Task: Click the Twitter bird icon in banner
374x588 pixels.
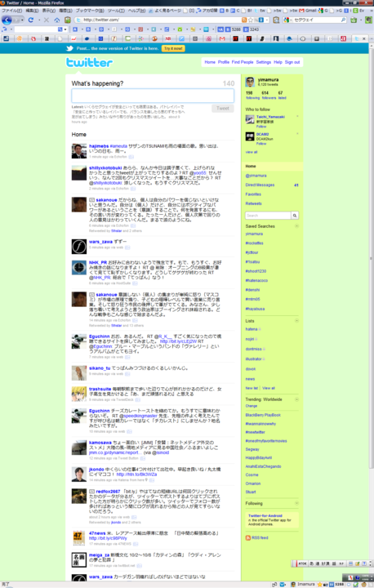Action: pyautogui.click(x=69, y=48)
